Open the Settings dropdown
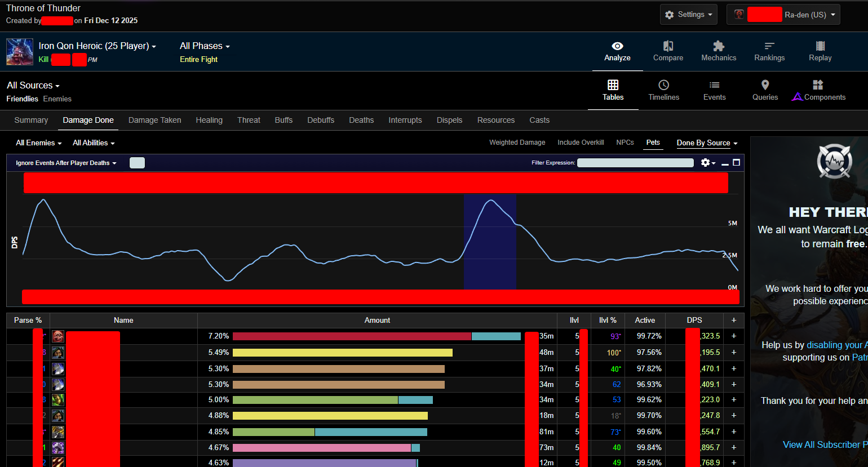 point(688,15)
